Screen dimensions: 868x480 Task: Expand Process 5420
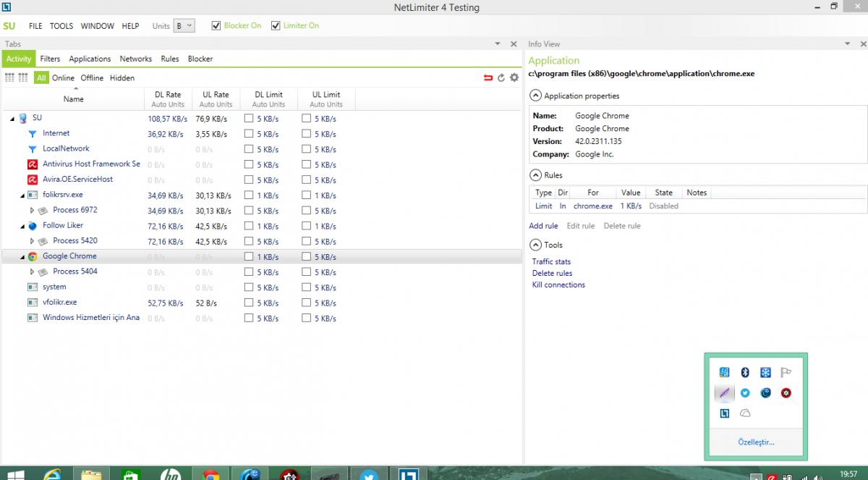32,241
